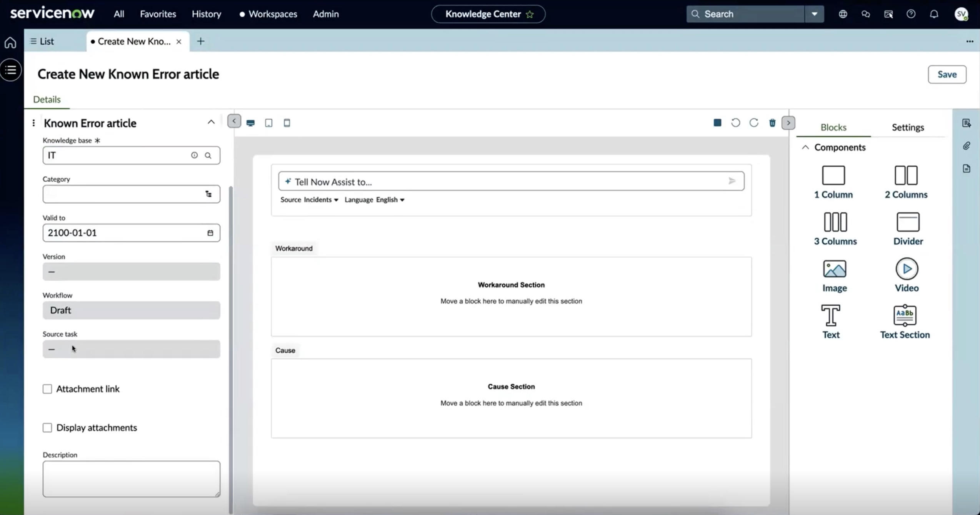Add the 1 Column block
The height and width of the screenshot is (515, 980).
(x=833, y=182)
